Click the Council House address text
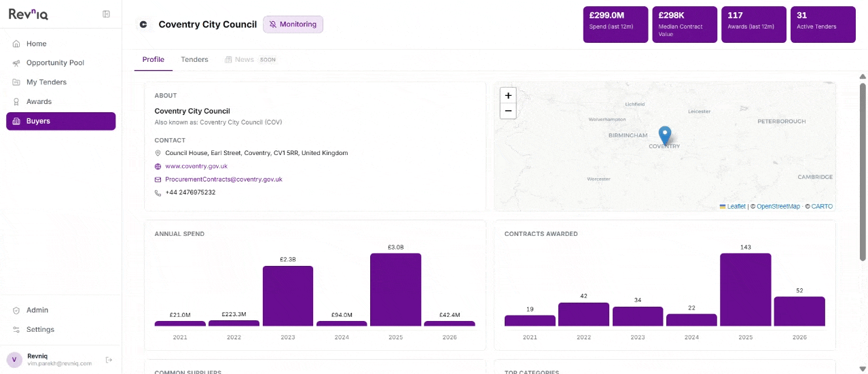Viewport: 868px width, 374px height. coord(257,153)
